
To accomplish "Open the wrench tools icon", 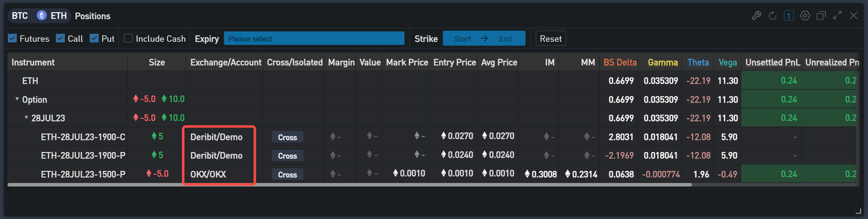I will pyautogui.click(x=756, y=16).
